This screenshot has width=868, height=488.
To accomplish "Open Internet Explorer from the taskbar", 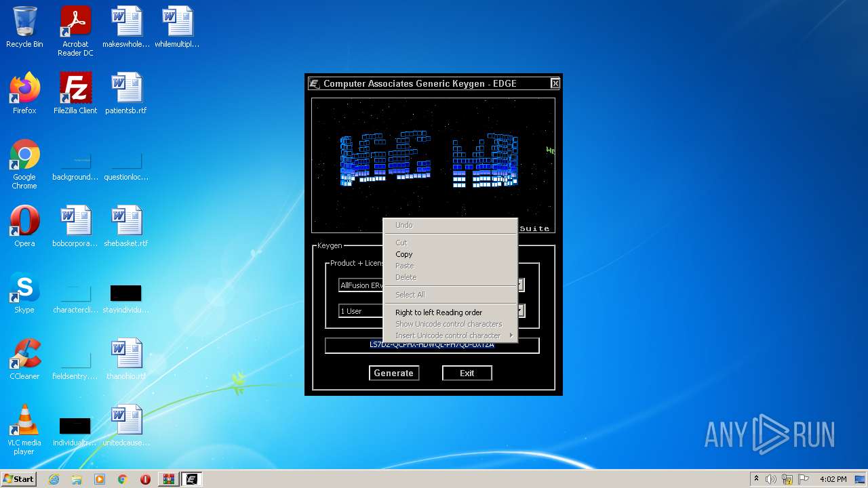I will pos(54,479).
